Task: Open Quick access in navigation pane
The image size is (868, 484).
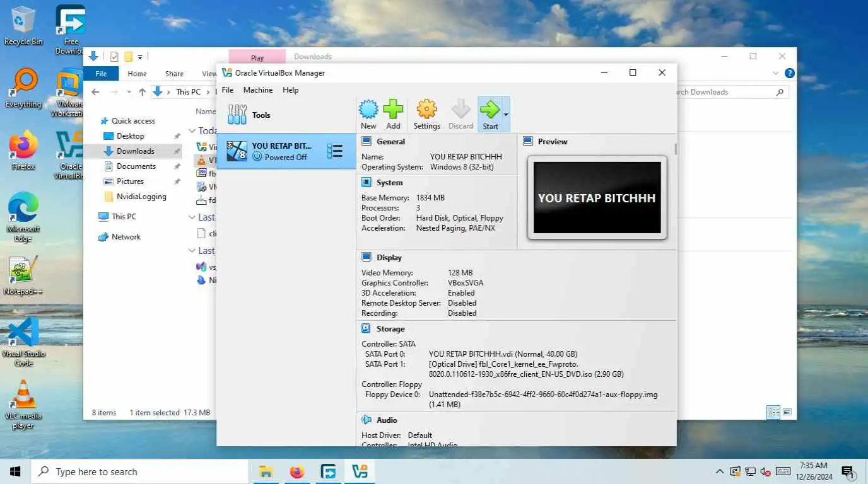Action: [133, 121]
